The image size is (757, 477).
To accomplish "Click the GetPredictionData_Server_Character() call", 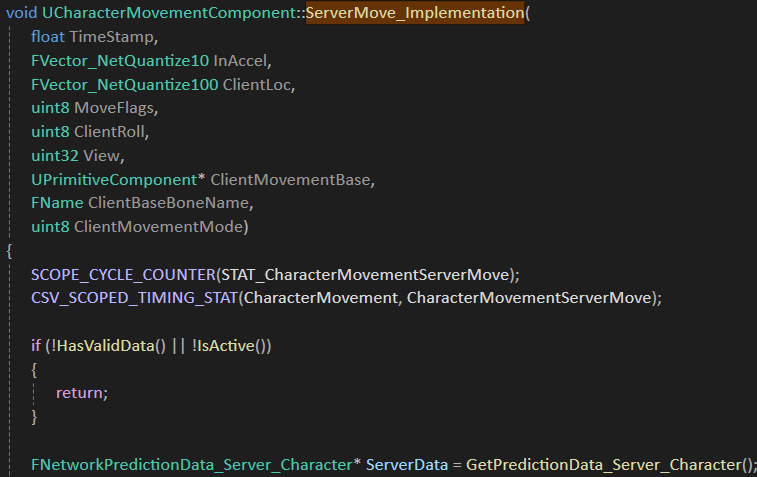I will (x=608, y=464).
